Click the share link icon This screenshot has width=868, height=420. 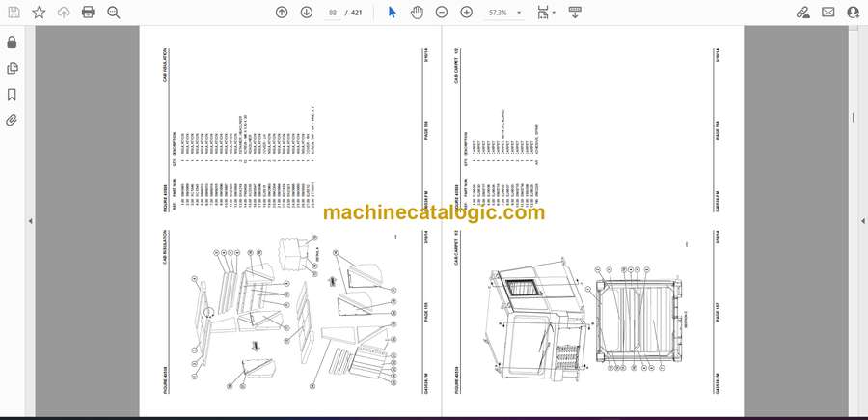(803, 13)
